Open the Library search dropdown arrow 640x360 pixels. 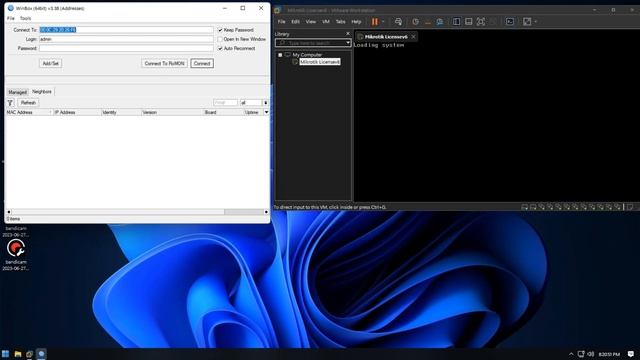348,43
